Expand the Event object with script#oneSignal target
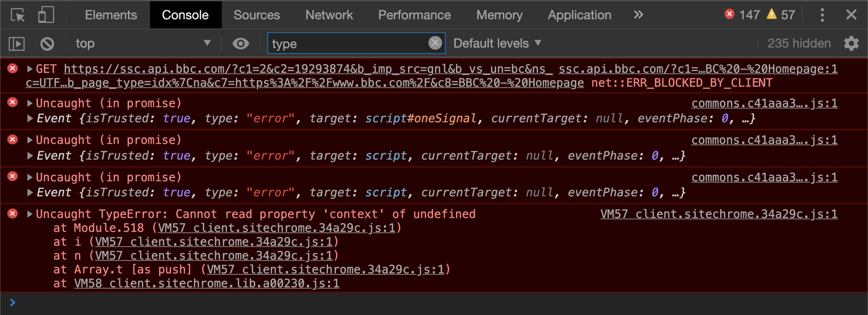This screenshot has width=868, height=315. (x=30, y=118)
